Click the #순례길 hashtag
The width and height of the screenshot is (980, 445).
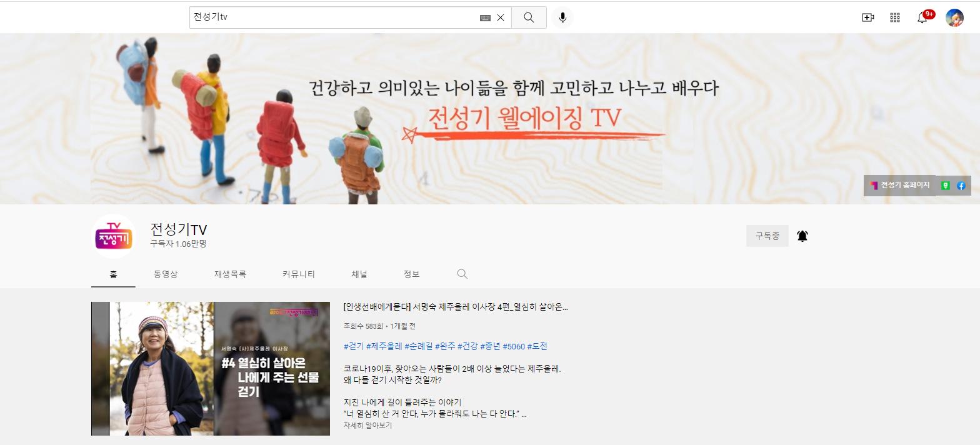click(x=419, y=346)
